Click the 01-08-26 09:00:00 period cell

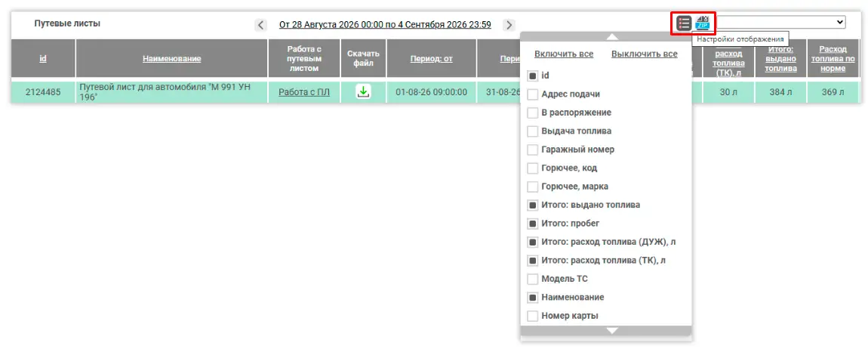point(431,92)
